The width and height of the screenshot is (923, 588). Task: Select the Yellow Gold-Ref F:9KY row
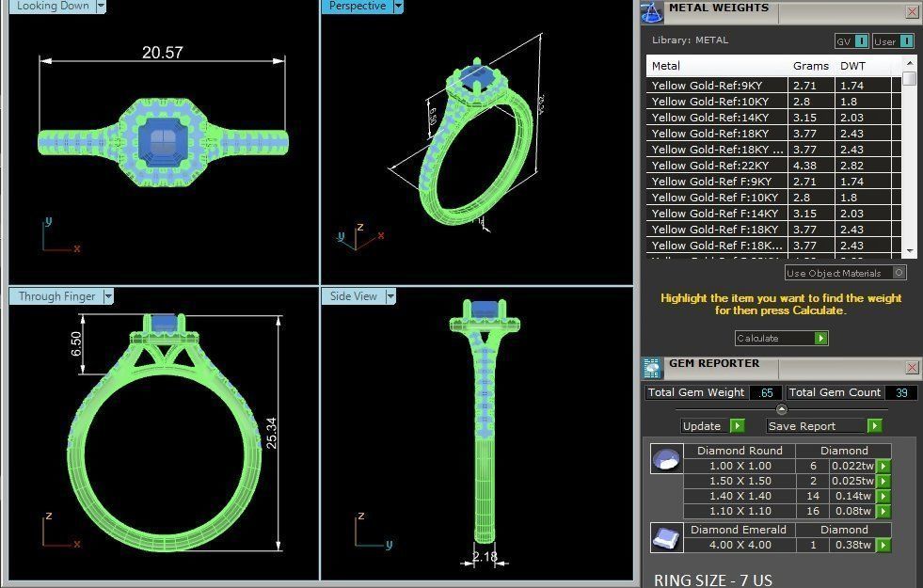point(773,182)
